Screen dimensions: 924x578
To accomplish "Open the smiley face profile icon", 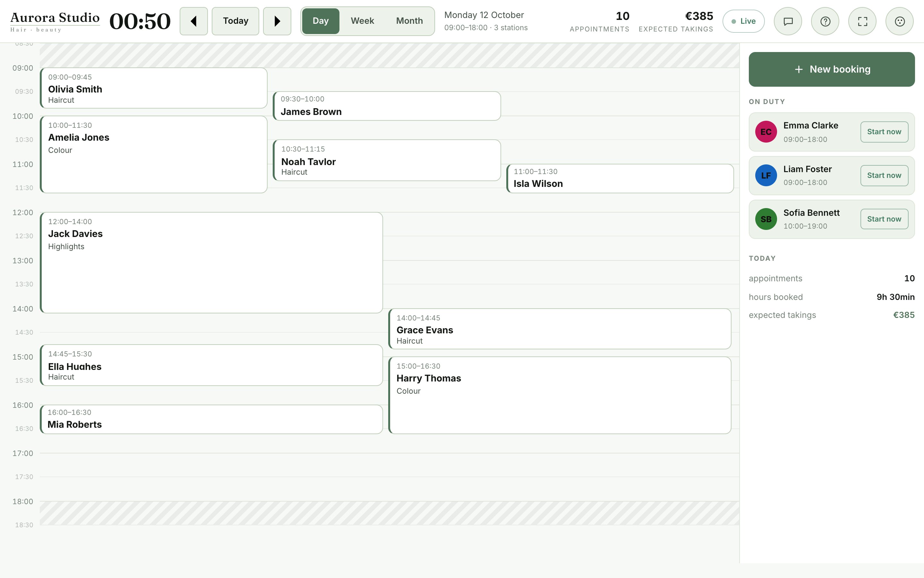I will [900, 22].
